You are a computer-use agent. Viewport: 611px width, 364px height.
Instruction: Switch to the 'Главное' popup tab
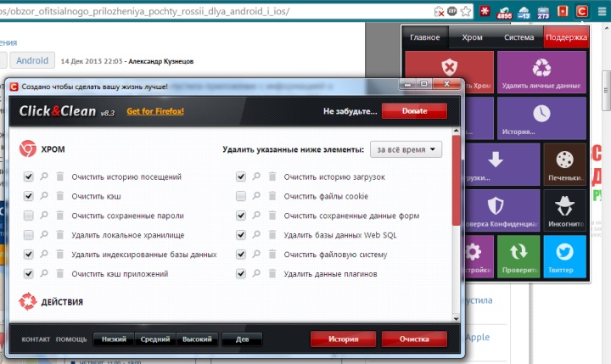click(x=425, y=37)
